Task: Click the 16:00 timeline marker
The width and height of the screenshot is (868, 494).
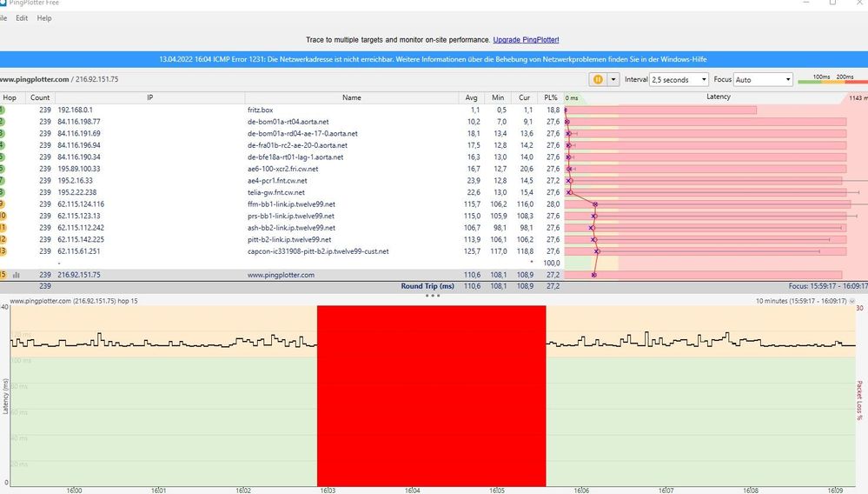Action: tap(74, 491)
